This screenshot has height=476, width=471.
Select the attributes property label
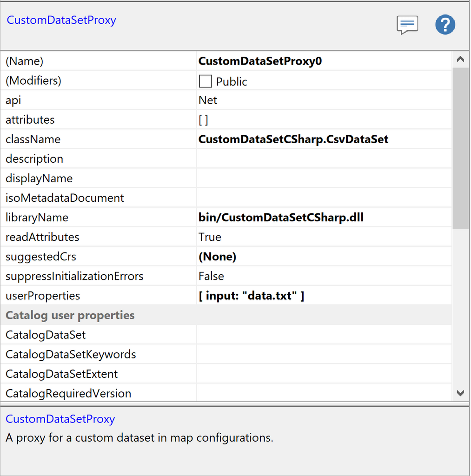[30, 119]
